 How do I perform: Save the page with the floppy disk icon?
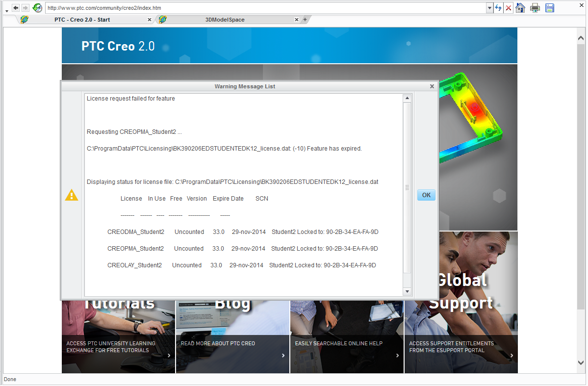[550, 8]
